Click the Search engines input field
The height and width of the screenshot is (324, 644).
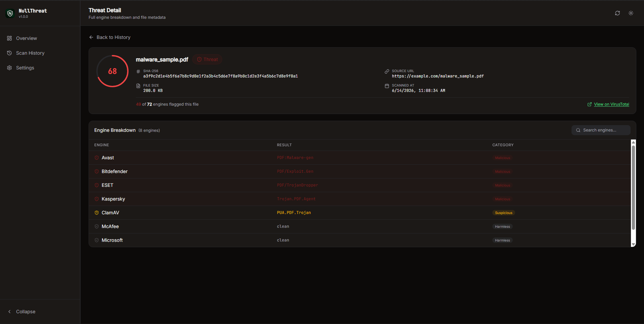coord(601,130)
